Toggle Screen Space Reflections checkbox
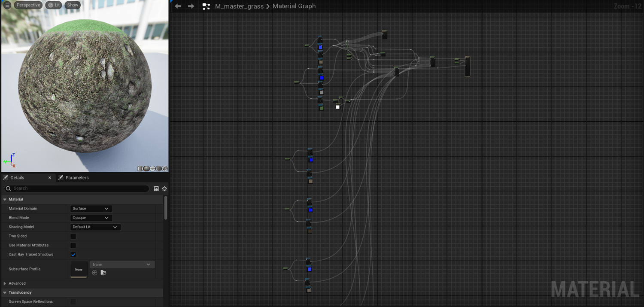Viewport: 644px width, 307px height. [73, 302]
